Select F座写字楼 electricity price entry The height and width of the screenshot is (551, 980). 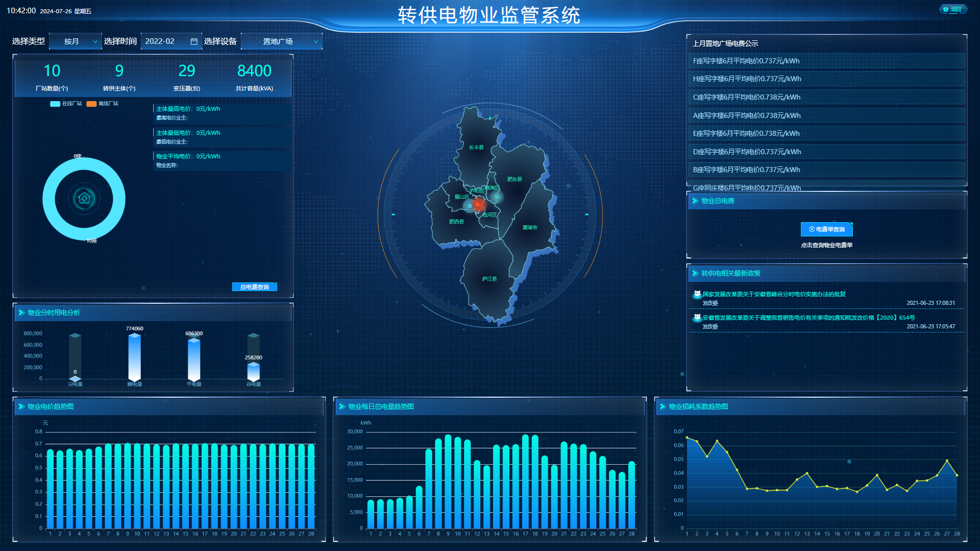point(825,61)
